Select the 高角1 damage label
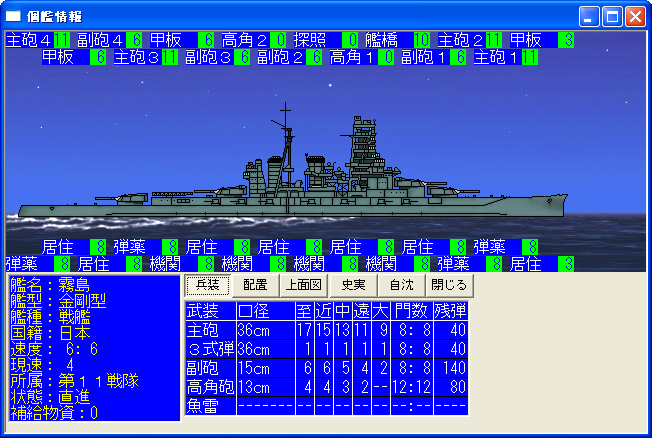The image size is (652, 438). tap(362, 57)
